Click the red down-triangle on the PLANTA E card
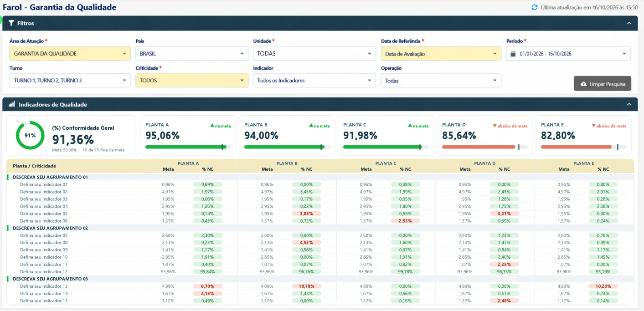This screenshot has width=644, height=311. (x=593, y=126)
